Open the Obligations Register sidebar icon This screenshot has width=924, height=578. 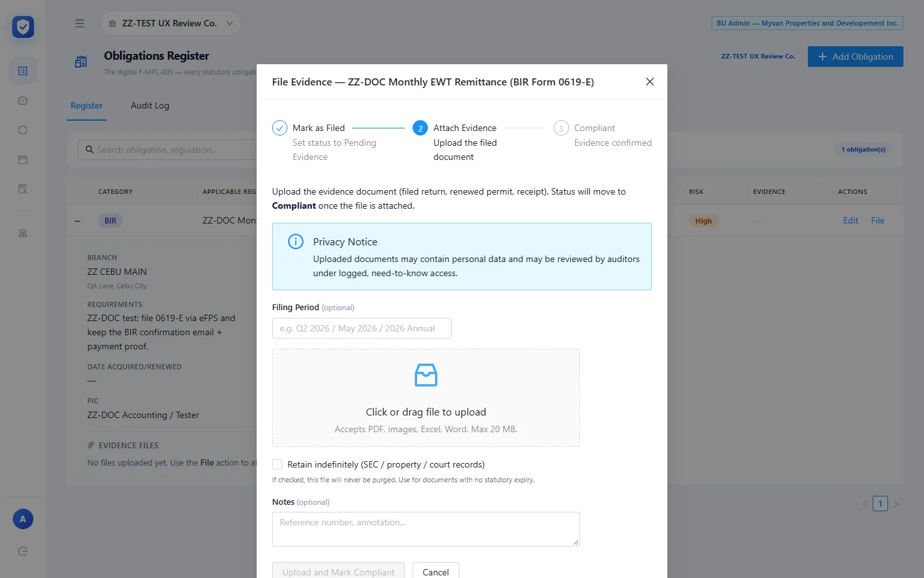[x=22, y=71]
